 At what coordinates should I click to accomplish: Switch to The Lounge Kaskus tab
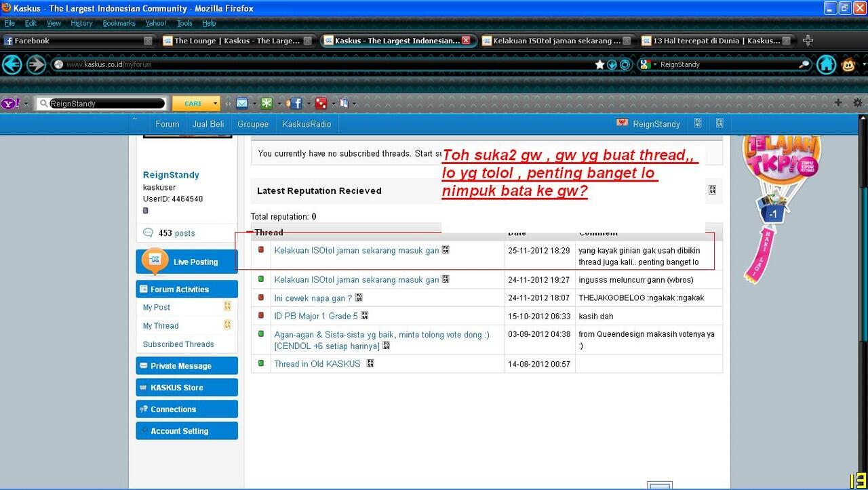coord(237,41)
